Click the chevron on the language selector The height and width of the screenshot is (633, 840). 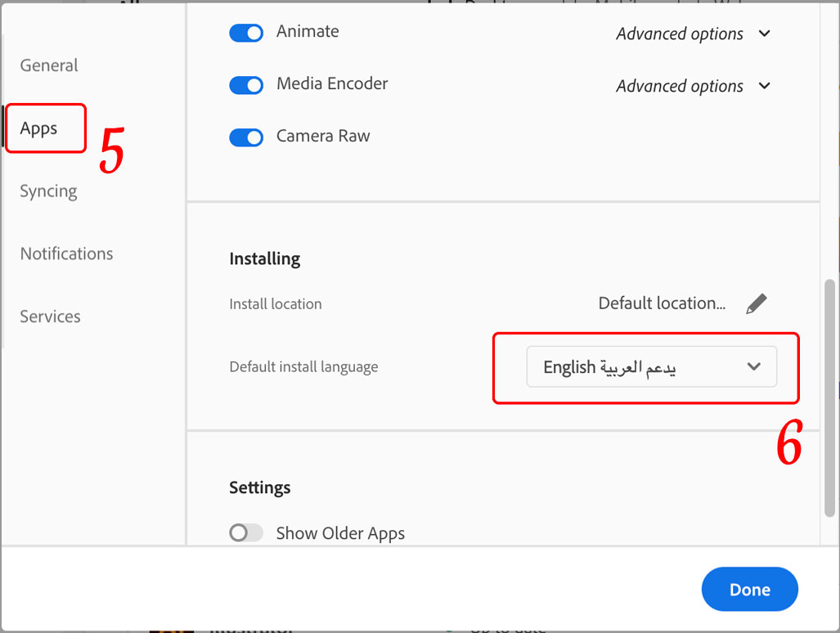[x=753, y=366]
